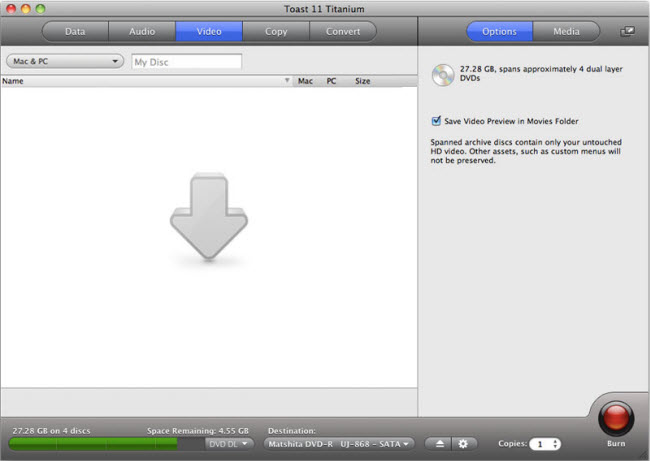Click the Mac column header
This screenshot has height=461, width=650.
tap(305, 81)
